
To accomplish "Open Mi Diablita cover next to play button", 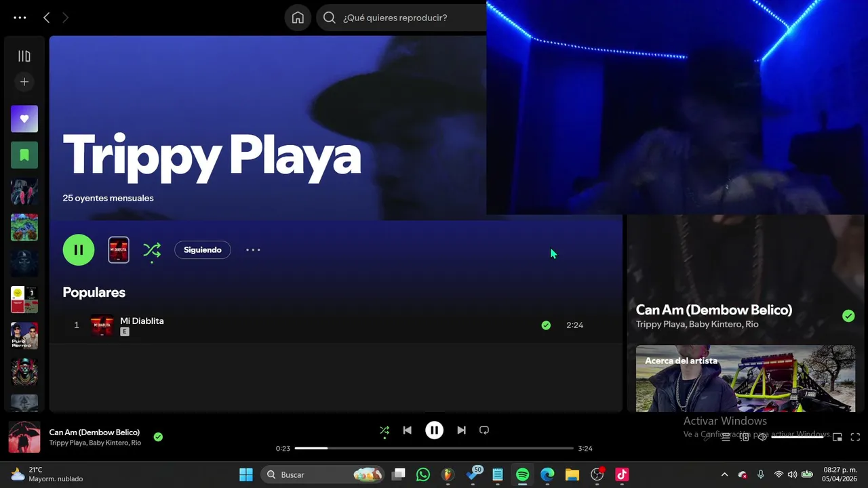I will 119,250.
